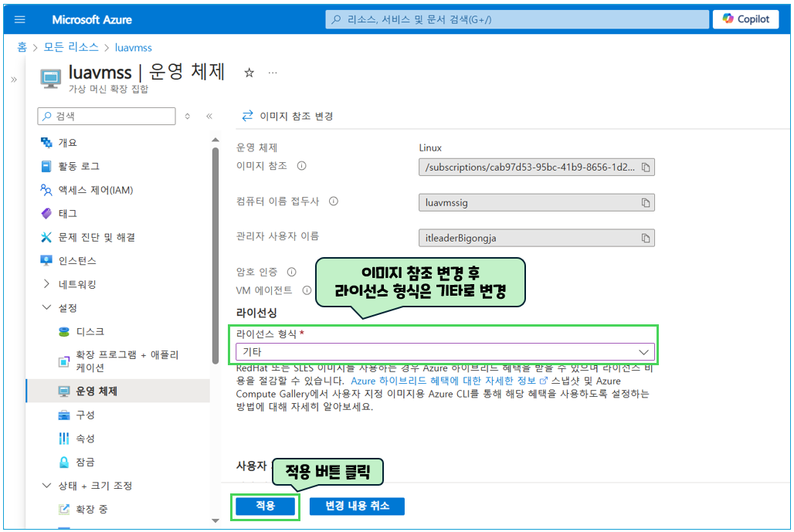Image resolution: width=794 pixels, height=532 pixels.
Task: Click the 디스크 icon
Action: pos(64,331)
